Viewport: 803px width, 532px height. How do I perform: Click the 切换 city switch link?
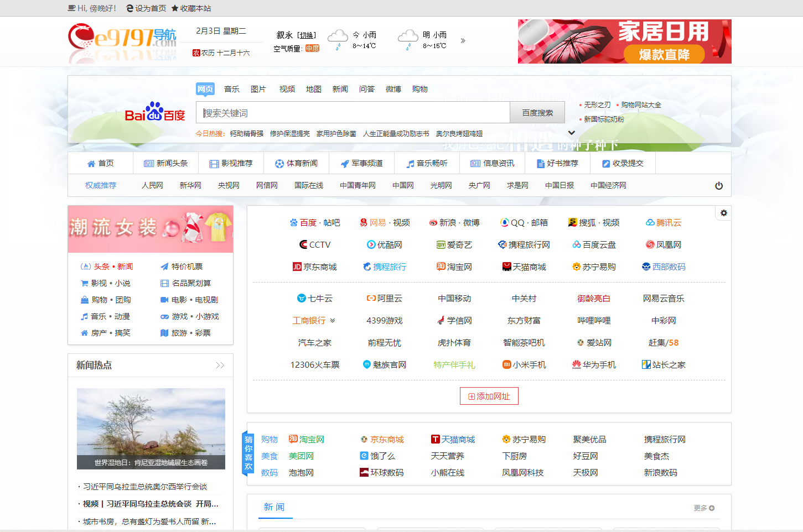tap(307, 35)
